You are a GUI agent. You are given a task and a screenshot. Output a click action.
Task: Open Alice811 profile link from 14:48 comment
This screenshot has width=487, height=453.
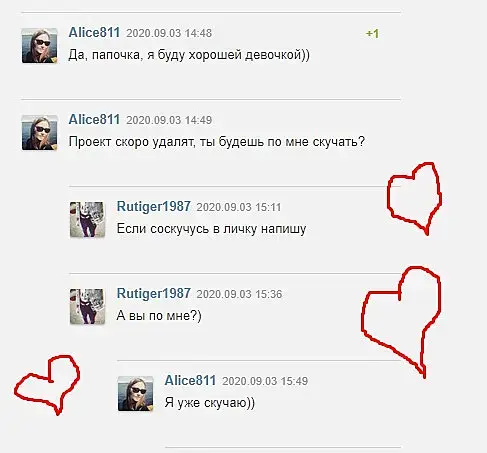pyautogui.click(x=94, y=33)
